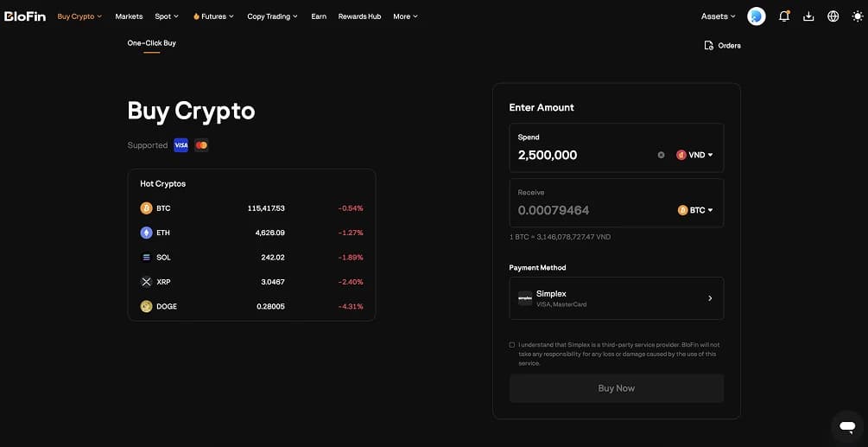Click the Ethereum coin icon
The width and height of the screenshot is (868, 447).
click(x=146, y=233)
